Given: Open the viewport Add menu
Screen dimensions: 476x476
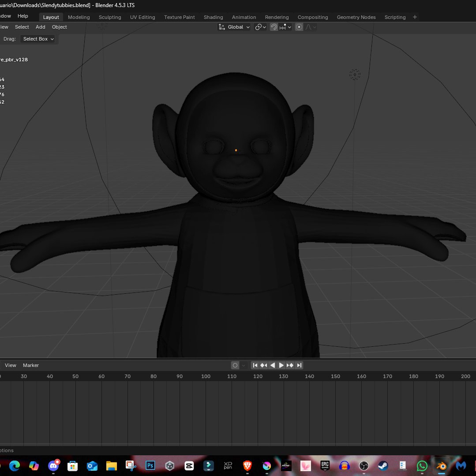Looking at the screenshot, I should [x=41, y=27].
